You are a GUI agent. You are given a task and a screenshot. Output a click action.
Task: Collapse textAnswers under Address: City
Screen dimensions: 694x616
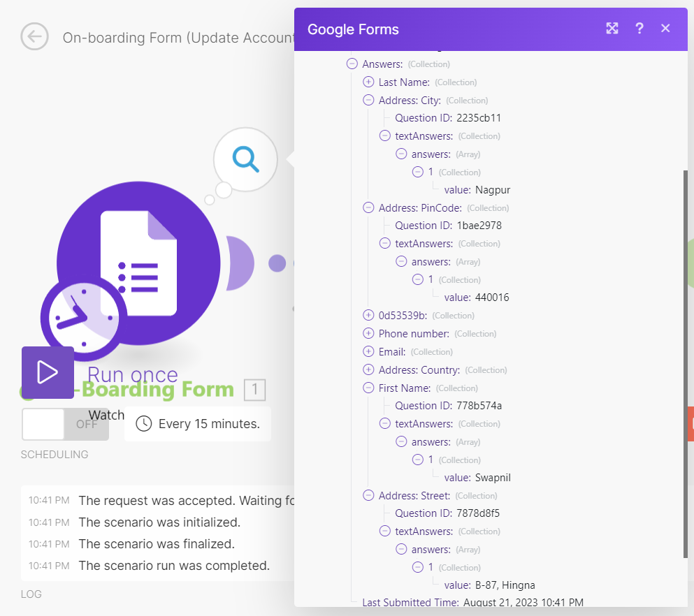[385, 135]
